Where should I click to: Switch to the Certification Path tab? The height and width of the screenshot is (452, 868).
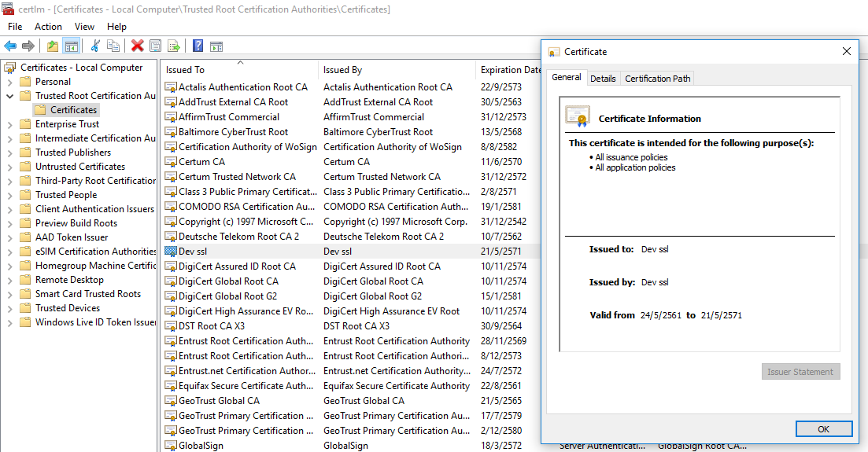657,79
